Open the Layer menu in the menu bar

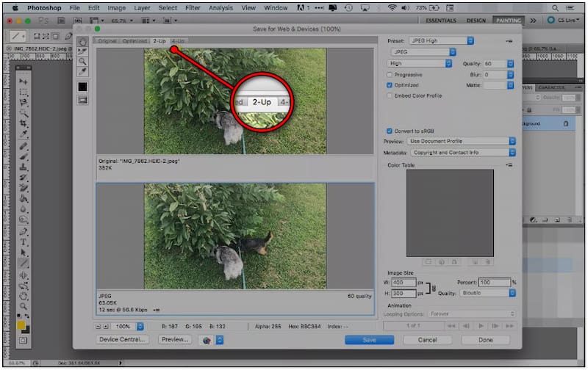click(142, 7)
